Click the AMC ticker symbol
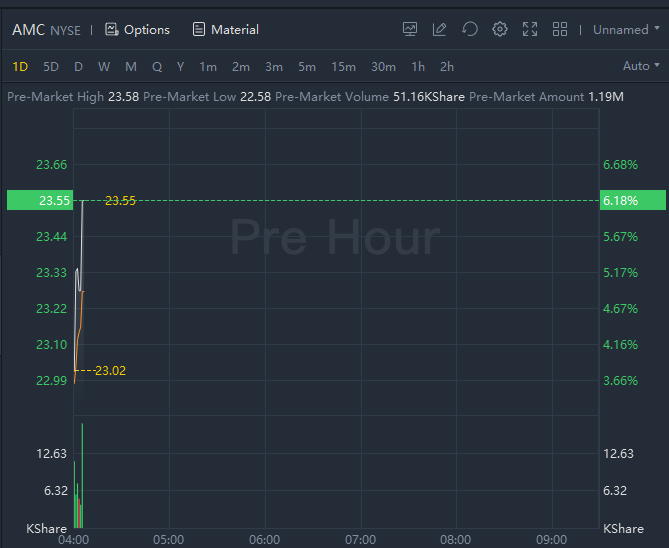The image size is (669, 548). click(28, 30)
